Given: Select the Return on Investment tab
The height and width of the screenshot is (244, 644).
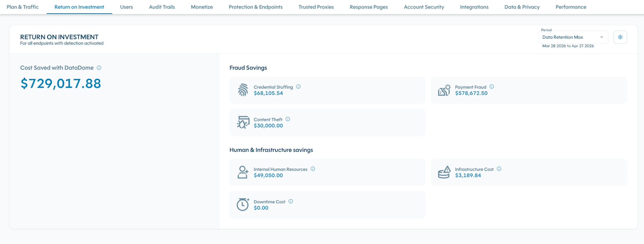Looking at the screenshot, I should 79,7.
